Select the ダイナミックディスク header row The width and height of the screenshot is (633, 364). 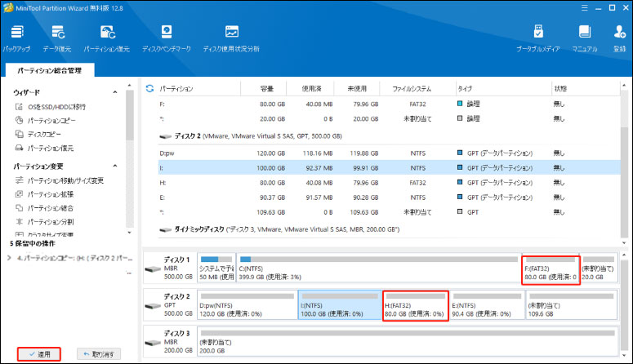(389, 229)
